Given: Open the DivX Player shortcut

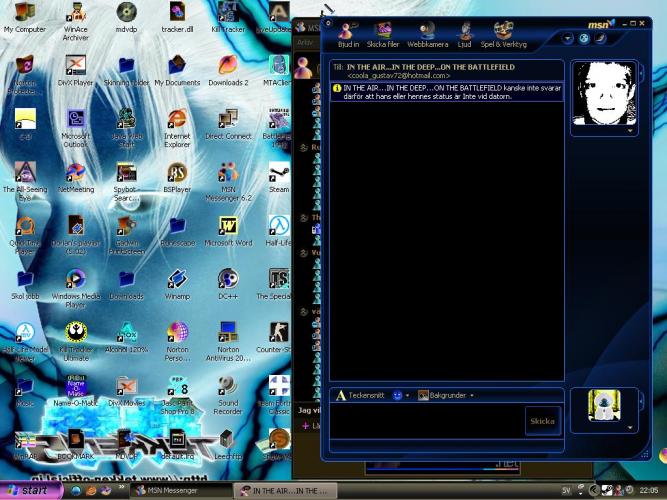Looking at the screenshot, I should pyautogui.click(x=76, y=71).
